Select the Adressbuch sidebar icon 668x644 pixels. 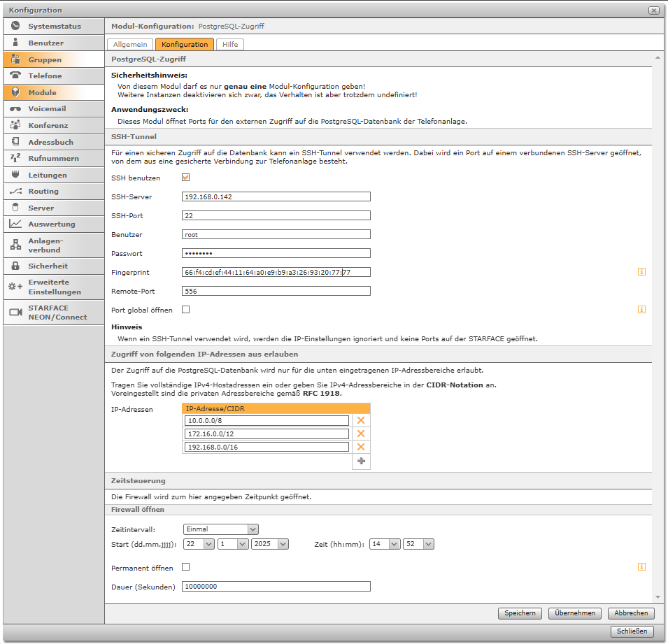15,142
